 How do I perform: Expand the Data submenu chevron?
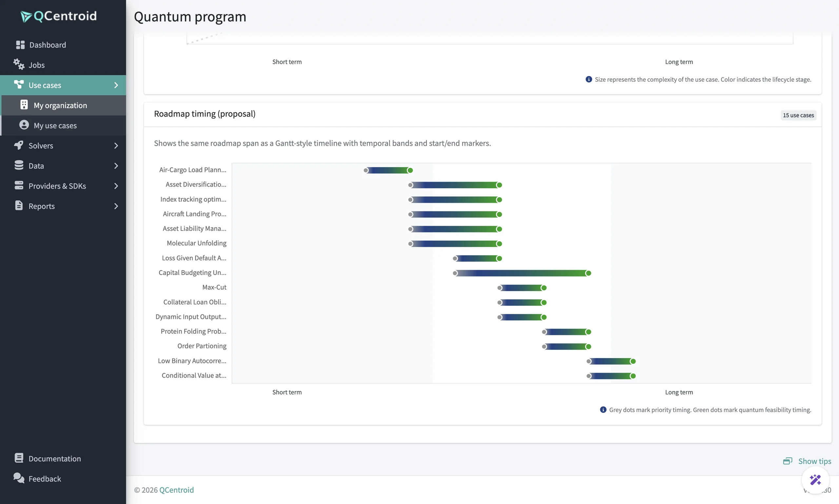click(x=116, y=166)
